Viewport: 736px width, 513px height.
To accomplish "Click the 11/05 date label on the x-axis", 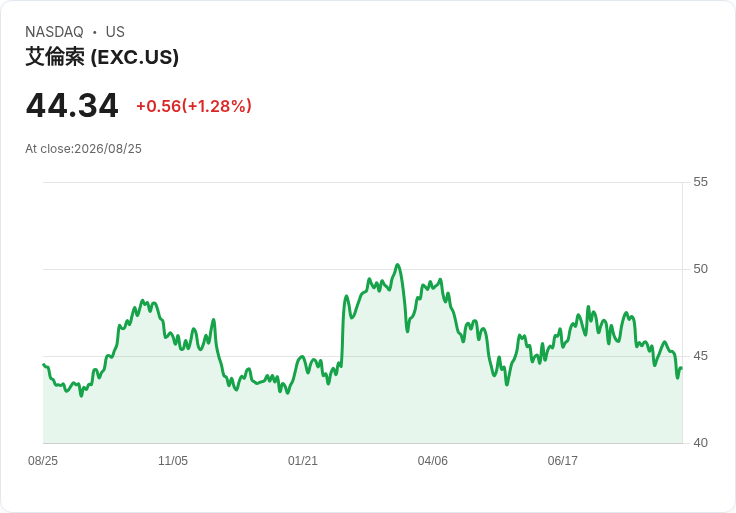I will point(173,461).
